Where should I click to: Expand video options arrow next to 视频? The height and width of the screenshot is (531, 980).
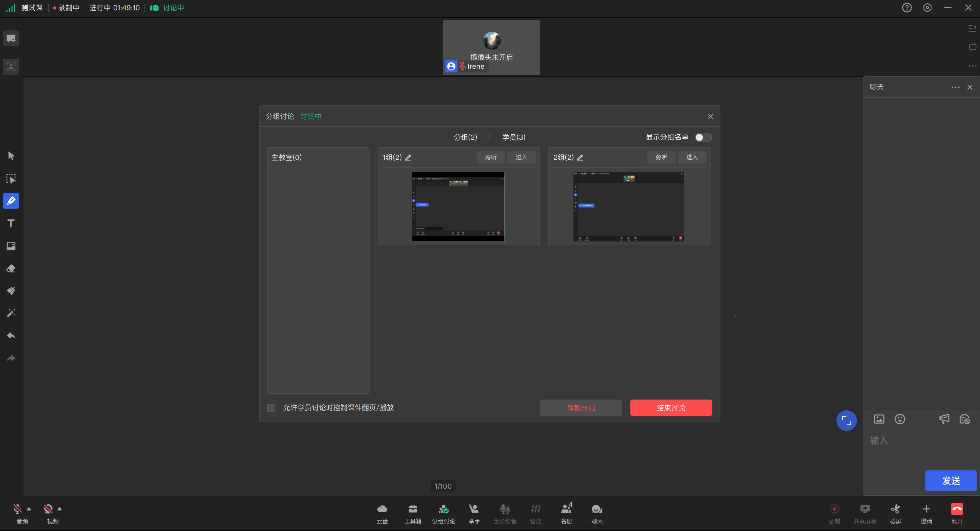[x=59, y=509]
